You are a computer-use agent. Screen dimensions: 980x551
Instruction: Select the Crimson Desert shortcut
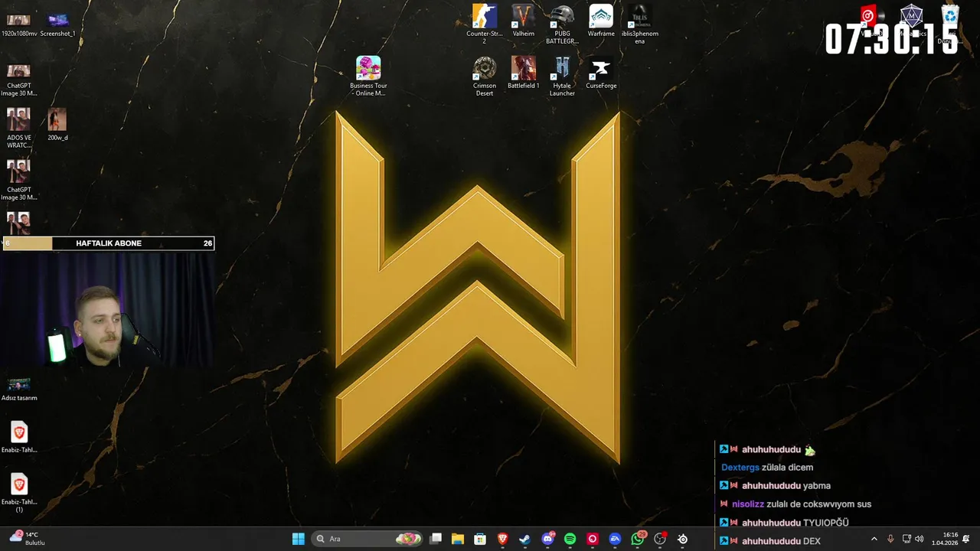[485, 76]
